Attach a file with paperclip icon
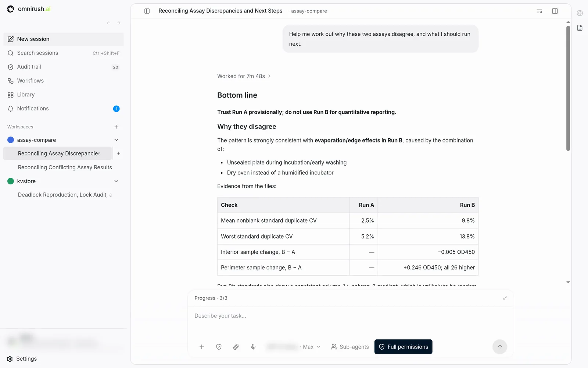 coord(236,347)
